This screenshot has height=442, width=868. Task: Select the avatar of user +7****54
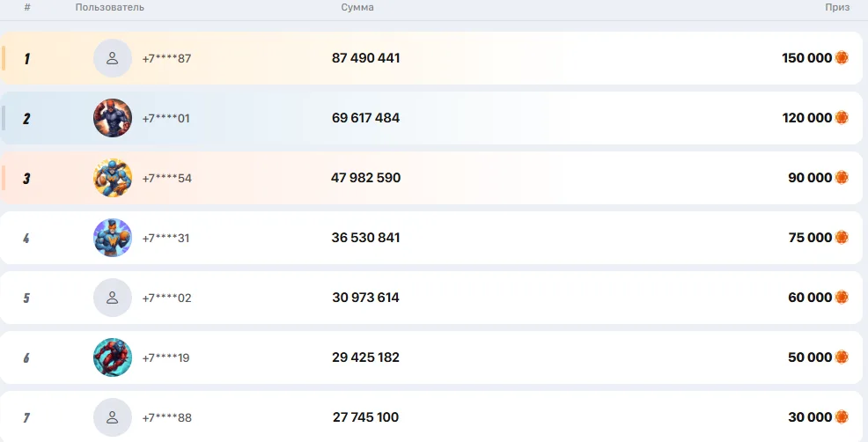coord(113,178)
